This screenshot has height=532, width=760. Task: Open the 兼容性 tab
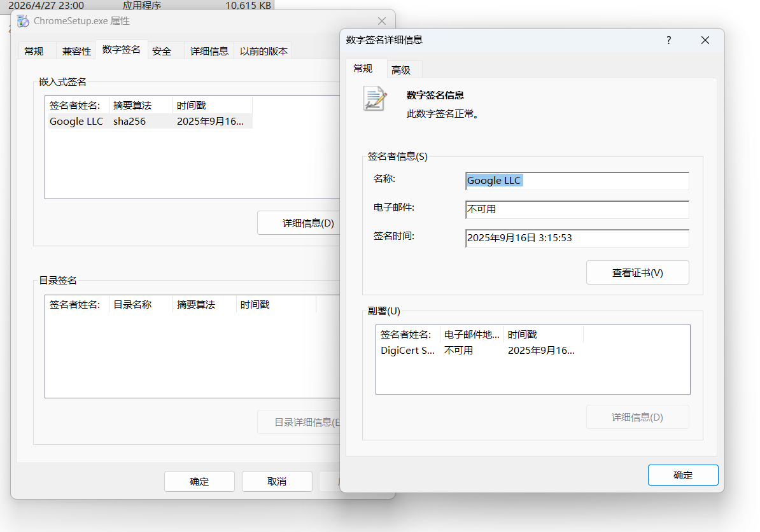point(76,51)
